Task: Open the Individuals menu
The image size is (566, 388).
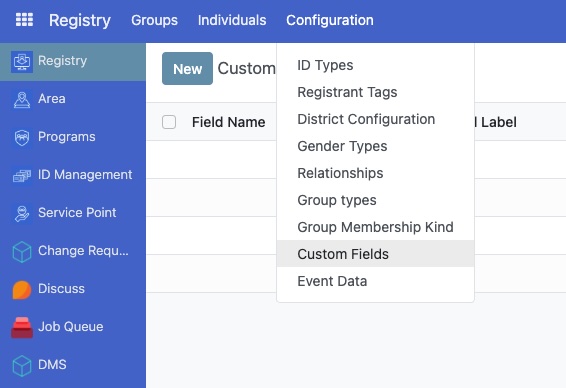Action: (x=232, y=20)
